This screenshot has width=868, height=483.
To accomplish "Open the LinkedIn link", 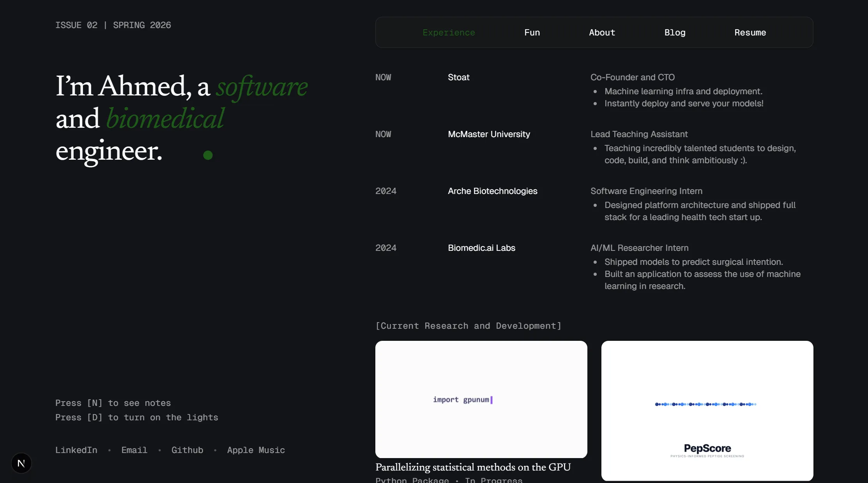I will [x=76, y=450].
